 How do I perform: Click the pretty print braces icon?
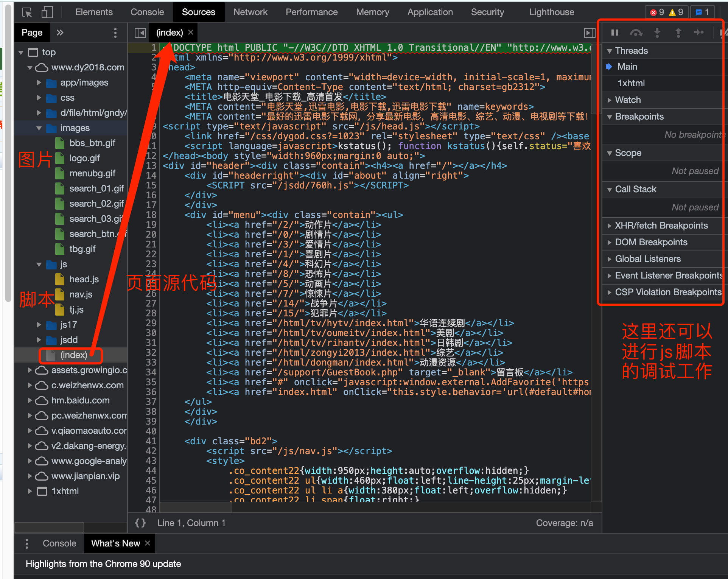click(140, 523)
